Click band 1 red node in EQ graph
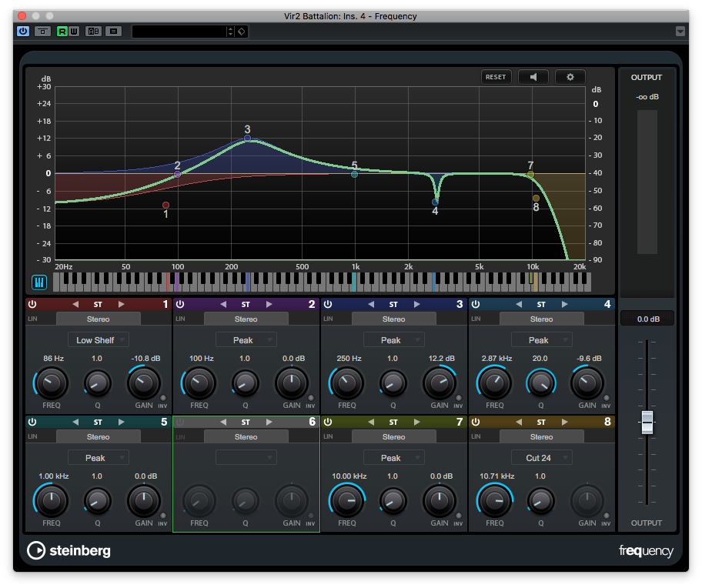 tap(165, 205)
